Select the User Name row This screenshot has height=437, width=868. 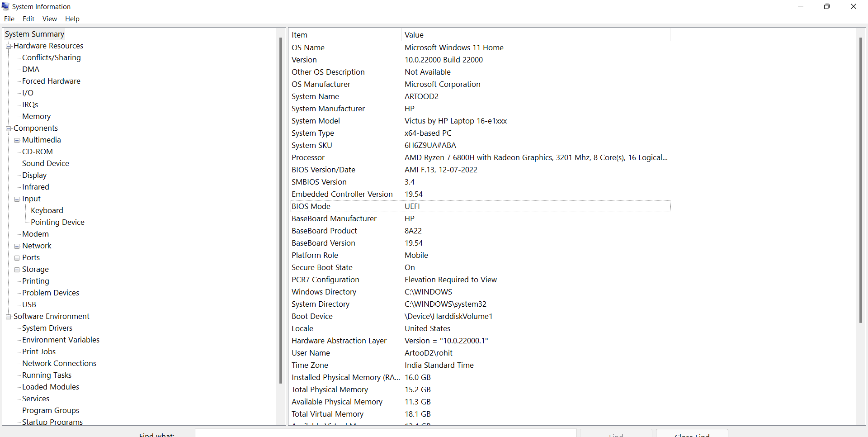coord(480,353)
